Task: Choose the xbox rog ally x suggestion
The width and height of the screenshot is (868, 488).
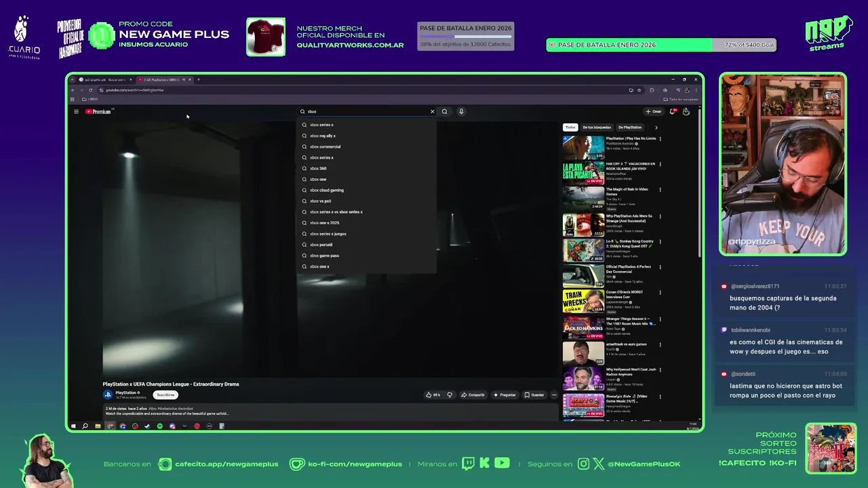Action: (366, 136)
